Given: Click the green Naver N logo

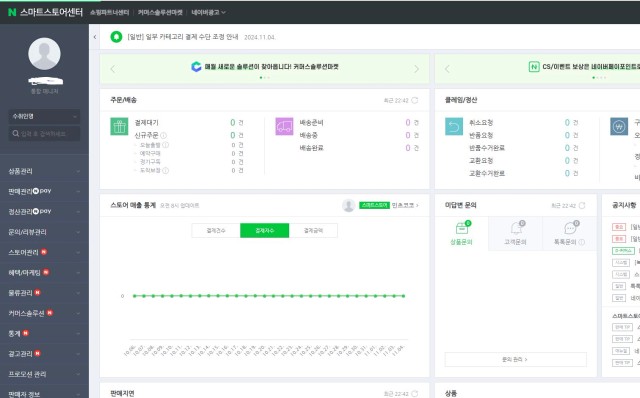Looking at the screenshot, I should click(12, 12).
